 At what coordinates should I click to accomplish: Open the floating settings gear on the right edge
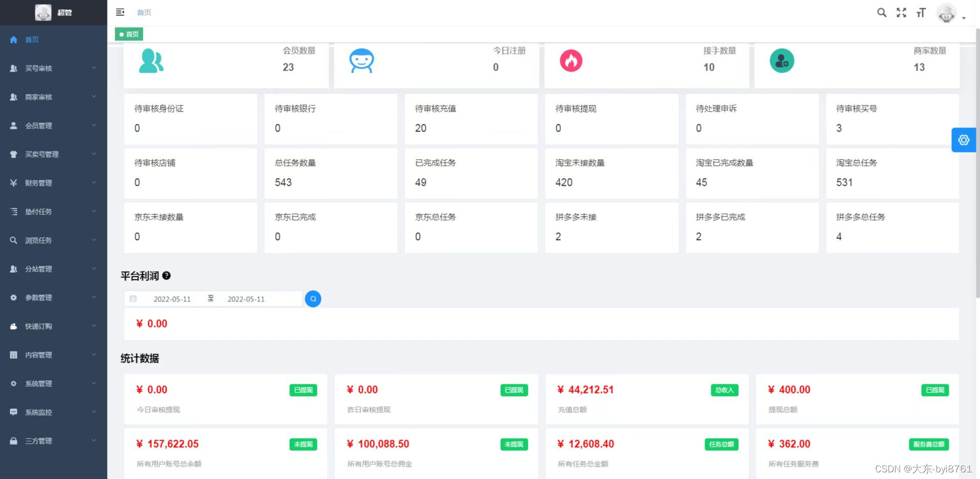(964, 140)
